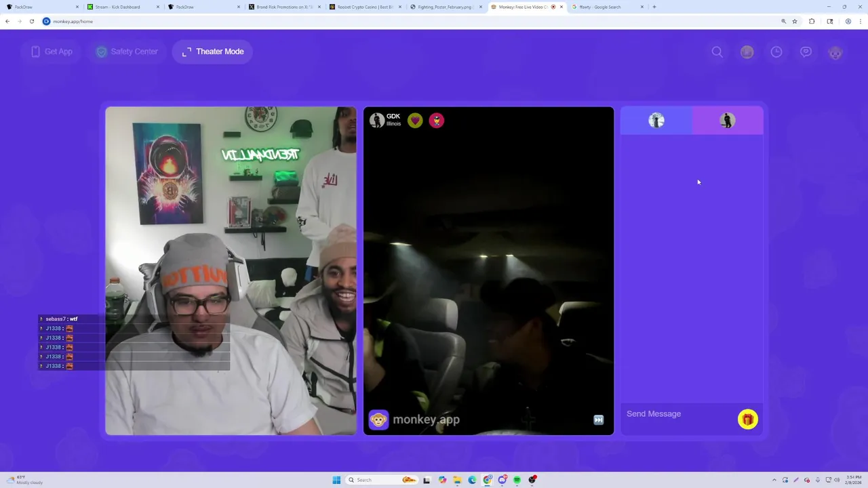Click Get App button
Screen dimensions: 868x488
point(50,52)
